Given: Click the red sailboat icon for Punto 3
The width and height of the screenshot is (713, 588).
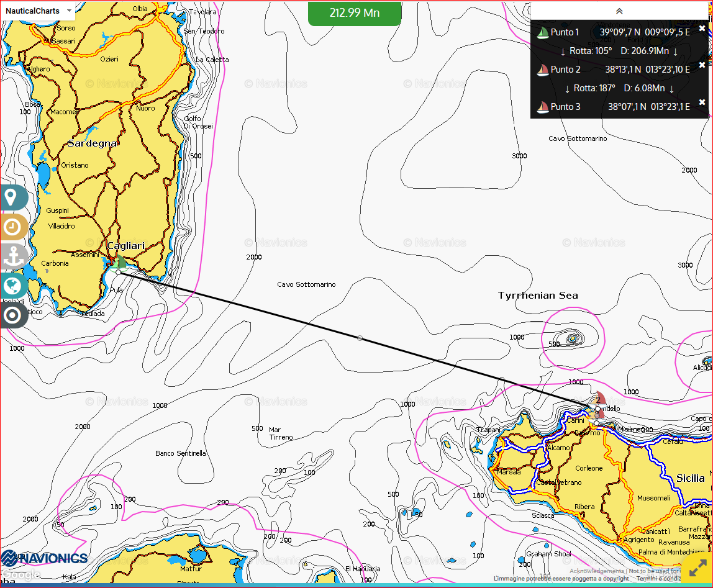Looking at the screenshot, I should [x=542, y=107].
